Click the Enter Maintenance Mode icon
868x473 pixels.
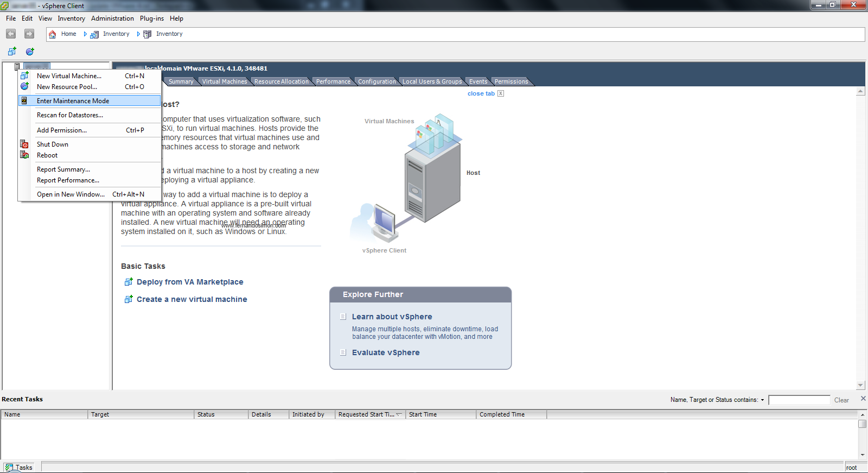[24, 100]
